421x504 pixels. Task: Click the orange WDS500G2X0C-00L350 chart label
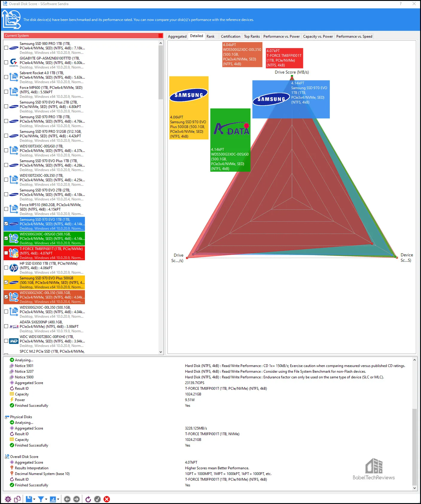point(242,54)
